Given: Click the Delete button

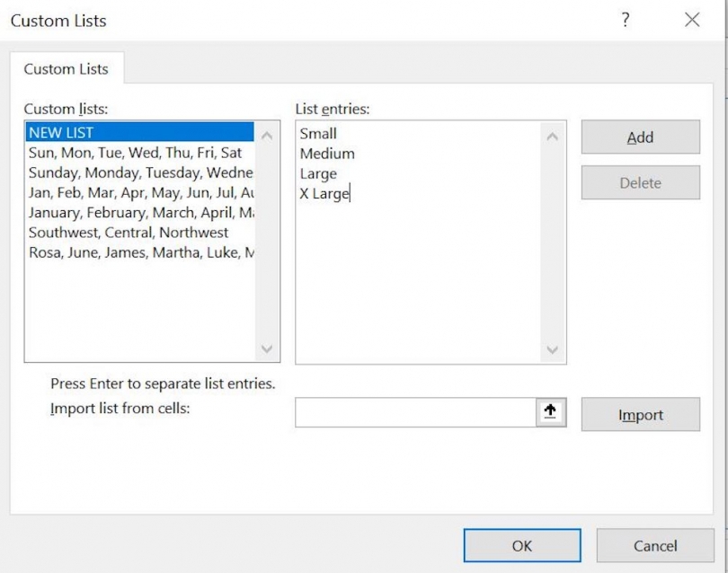Looking at the screenshot, I should click(x=640, y=182).
